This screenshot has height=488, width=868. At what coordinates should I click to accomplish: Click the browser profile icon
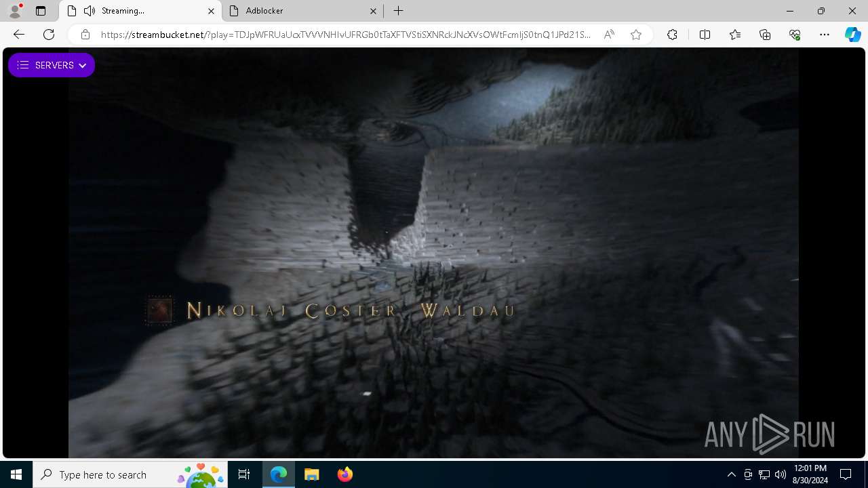[15, 11]
